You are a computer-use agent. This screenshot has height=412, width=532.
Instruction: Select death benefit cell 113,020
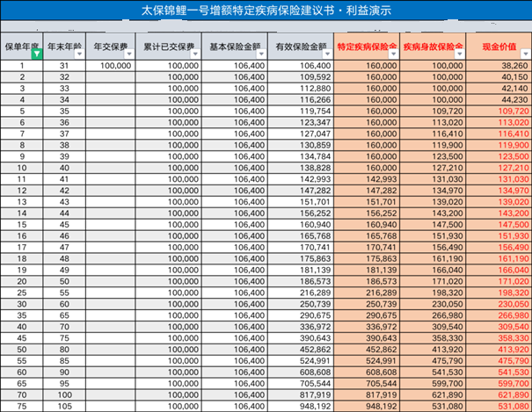coord(433,122)
